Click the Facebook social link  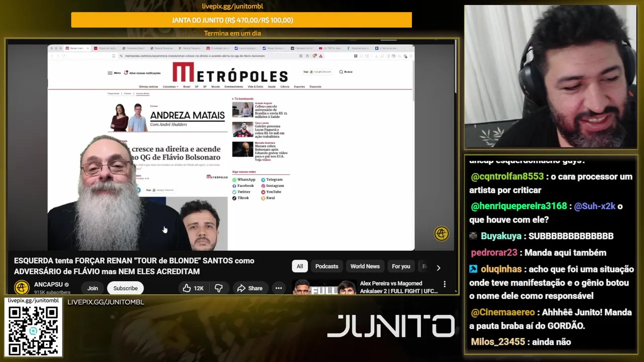243,186
